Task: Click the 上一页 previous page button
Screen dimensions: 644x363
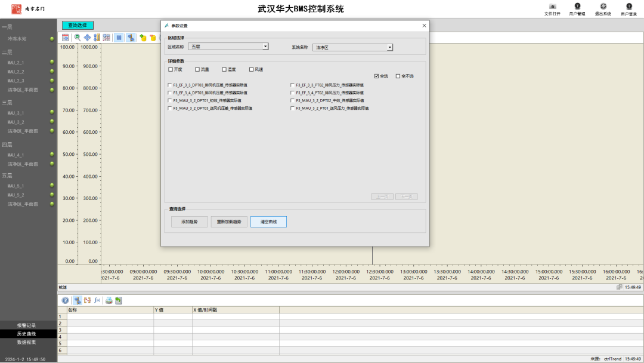Action: click(382, 197)
